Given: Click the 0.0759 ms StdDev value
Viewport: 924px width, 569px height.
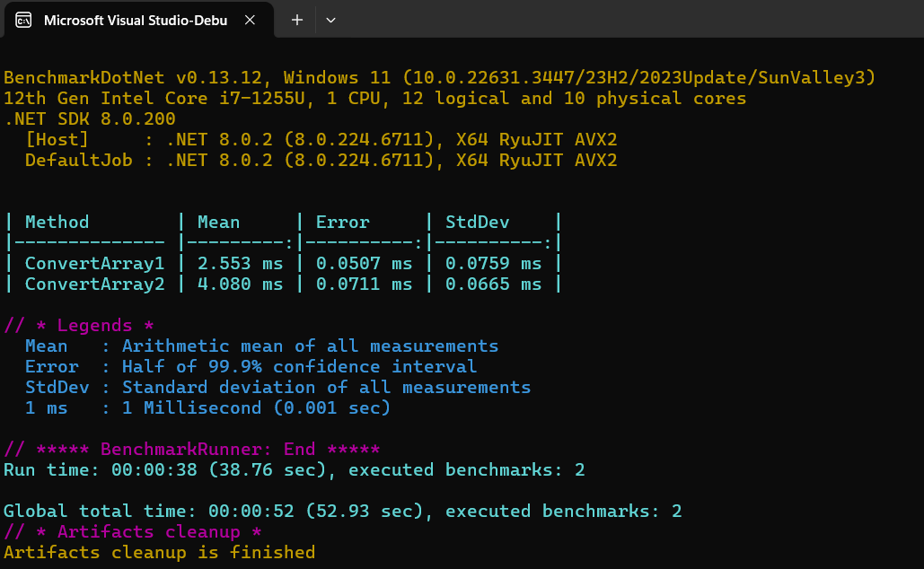Looking at the screenshot, I should (493, 263).
